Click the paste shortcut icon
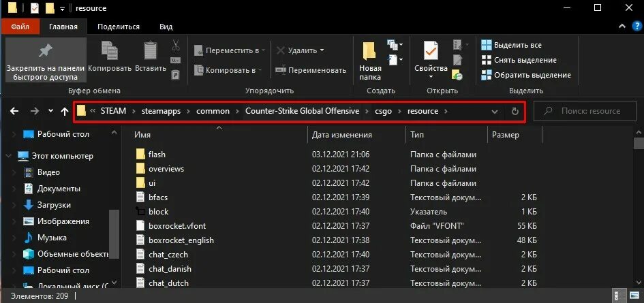Viewport: 644px width, 303px height. coord(176,75)
